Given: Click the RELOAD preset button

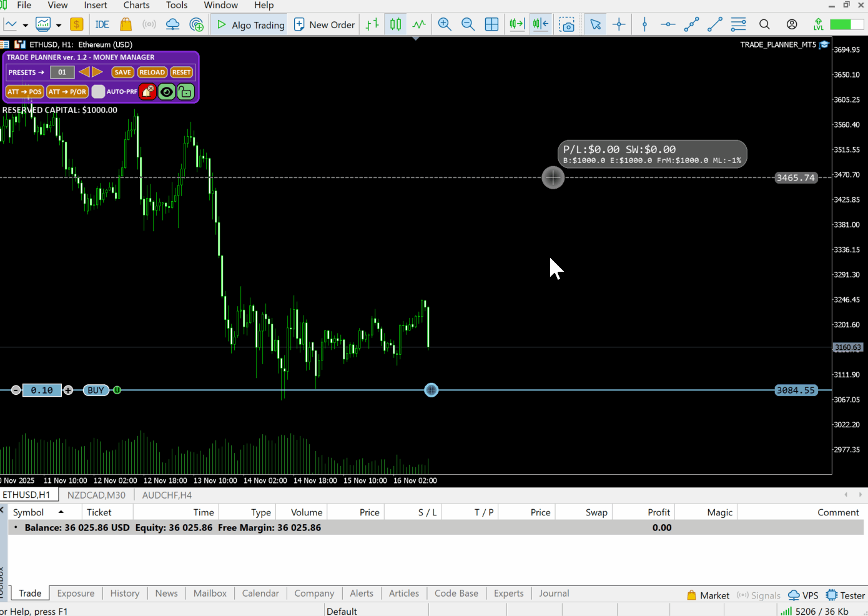Looking at the screenshot, I should pyautogui.click(x=152, y=72).
